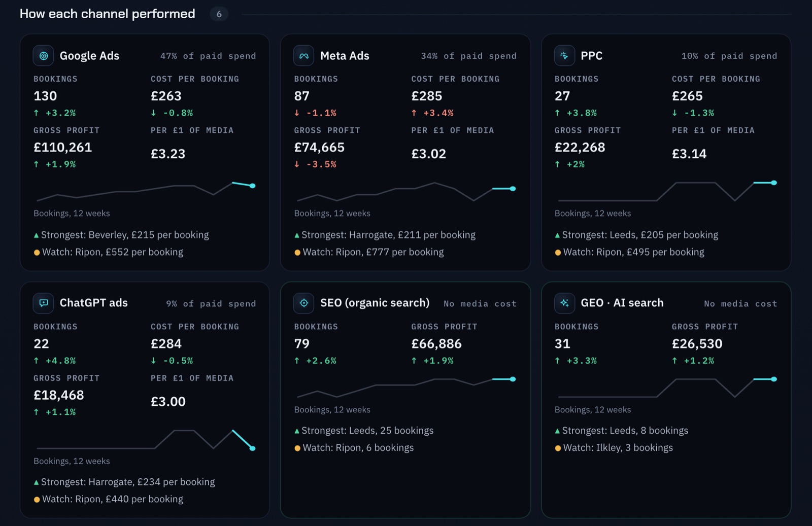Viewport: 812px width, 526px height.
Task: Click the Google Ads card title
Action: click(x=89, y=56)
